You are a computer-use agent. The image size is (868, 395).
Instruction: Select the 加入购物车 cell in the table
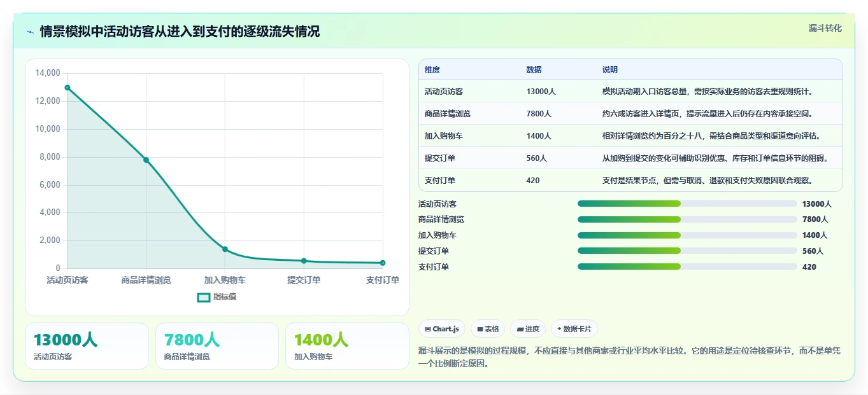(444, 136)
